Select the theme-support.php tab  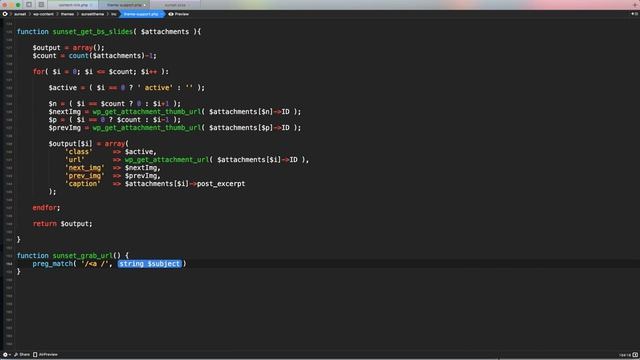[124, 5]
